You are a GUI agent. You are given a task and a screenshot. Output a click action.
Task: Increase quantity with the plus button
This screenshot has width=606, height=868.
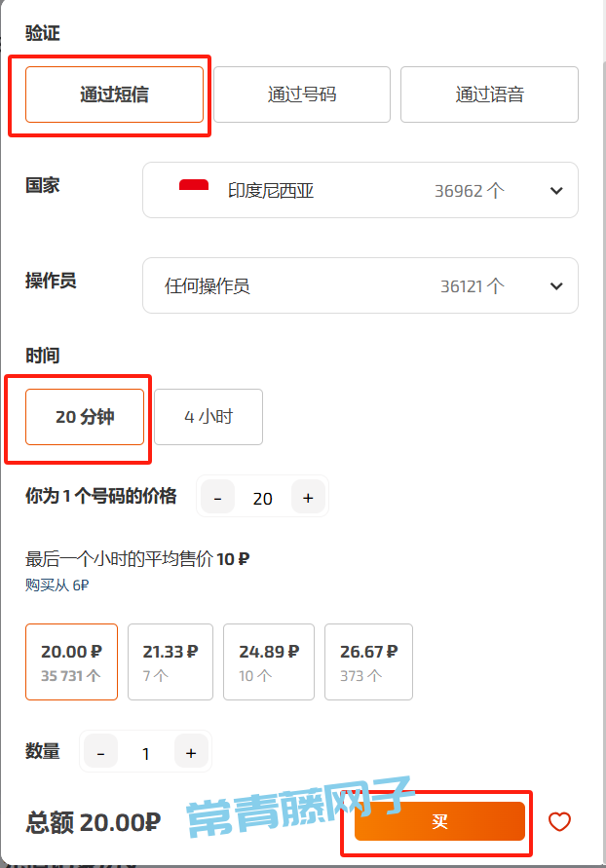[191, 752]
